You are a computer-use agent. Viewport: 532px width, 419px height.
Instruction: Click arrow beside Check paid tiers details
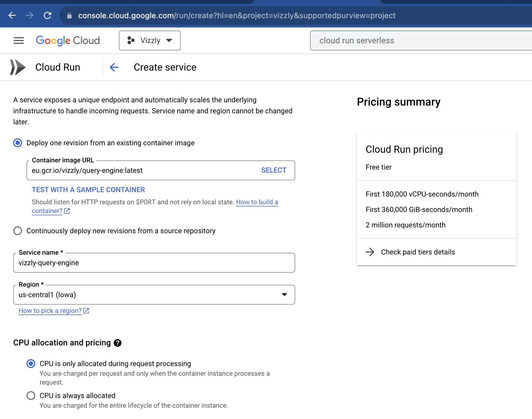tap(370, 252)
